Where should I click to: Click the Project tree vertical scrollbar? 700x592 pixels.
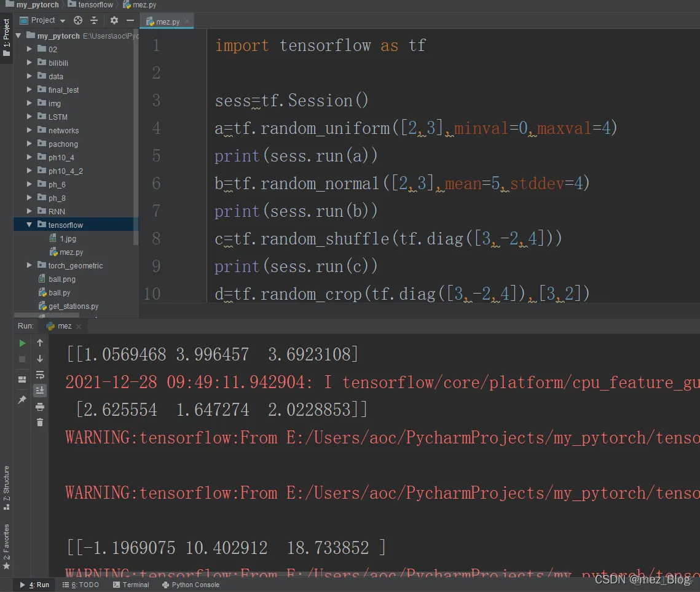click(x=136, y=138)
